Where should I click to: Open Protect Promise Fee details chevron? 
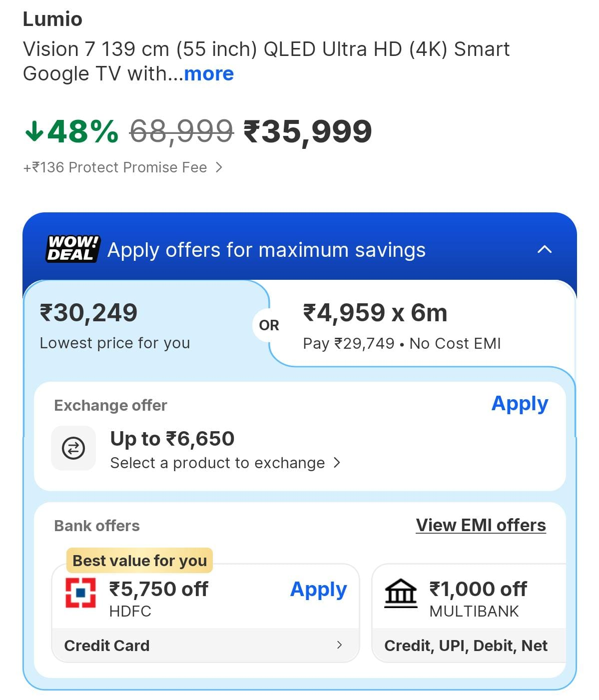pos(219,167)
